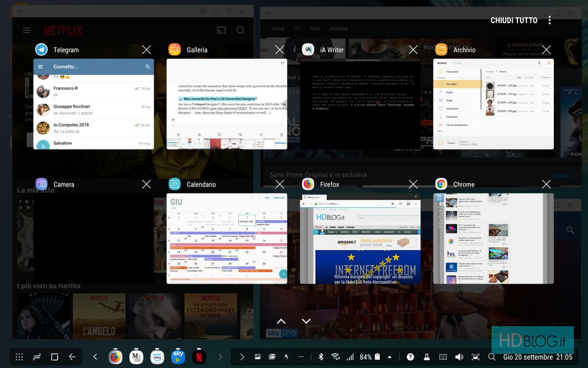Open the Archivio file manager preview
The image size is (588, 368).
pyautogui.click(x=493, y=104)
